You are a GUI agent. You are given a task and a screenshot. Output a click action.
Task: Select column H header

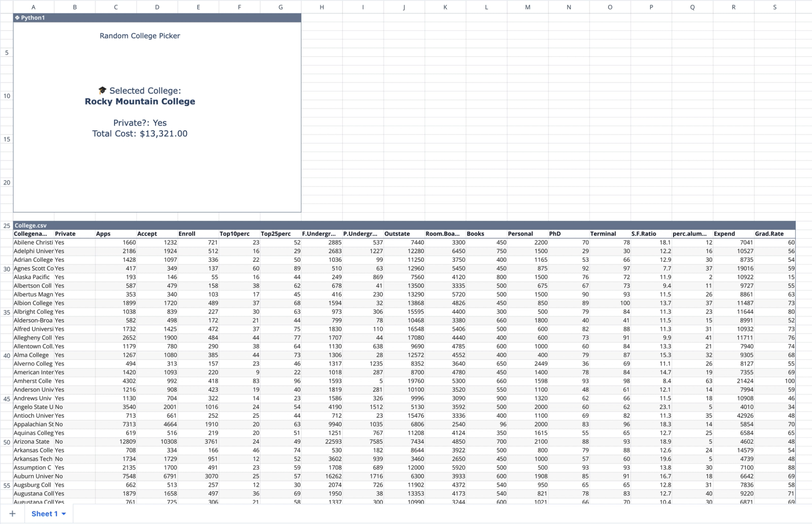[x=321, y=7]
